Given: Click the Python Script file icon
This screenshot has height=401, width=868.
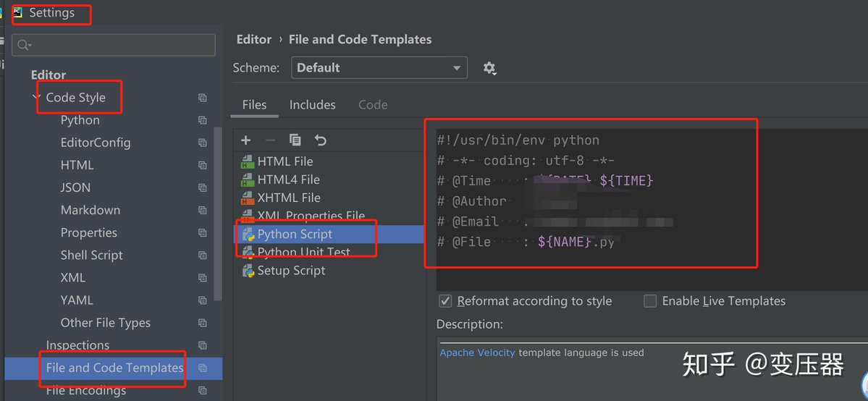Looking at the screenshot, I should 248,235.
